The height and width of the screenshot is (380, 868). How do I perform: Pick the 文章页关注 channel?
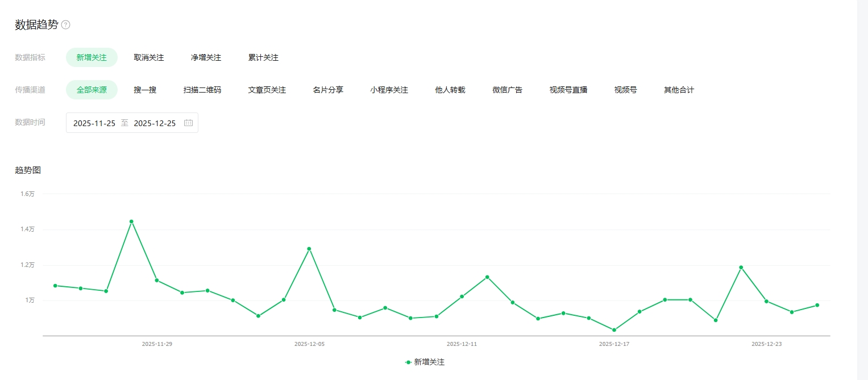[267, 90]
